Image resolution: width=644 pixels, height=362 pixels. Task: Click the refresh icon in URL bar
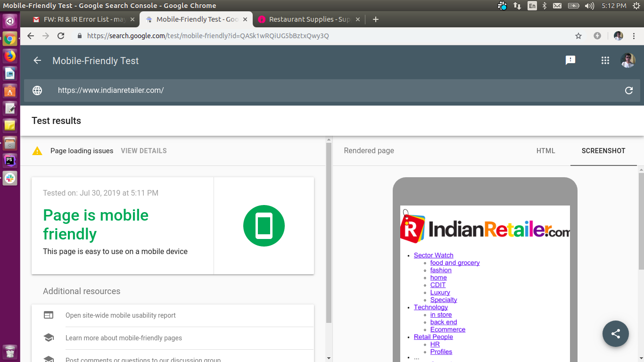click(x=628, y=90)
